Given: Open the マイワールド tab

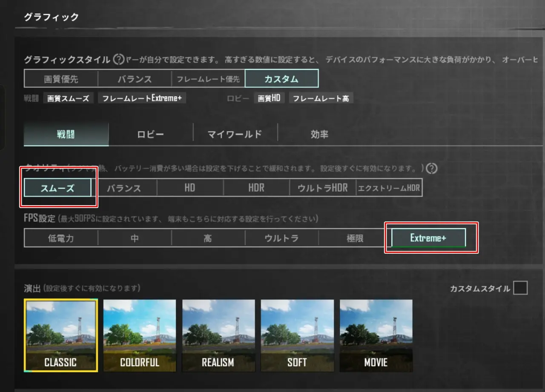Looking at the screenshot, I should (235, 134).
